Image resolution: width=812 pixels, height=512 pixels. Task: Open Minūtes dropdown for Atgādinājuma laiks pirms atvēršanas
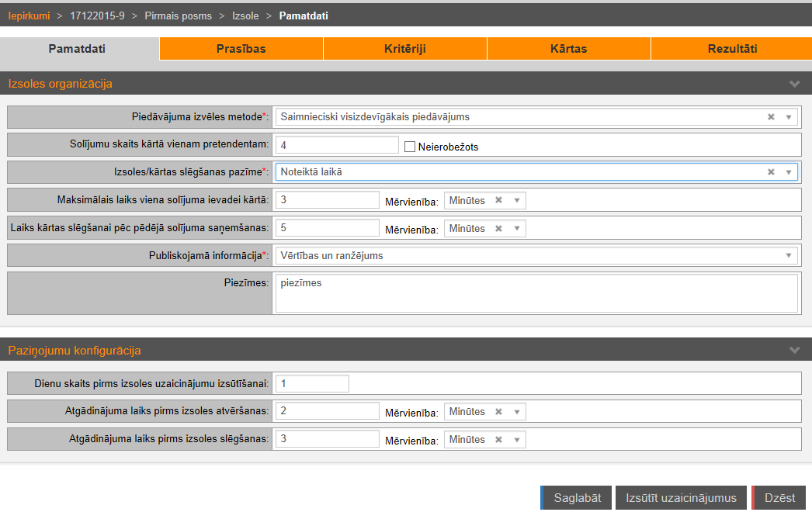[516, 411]
